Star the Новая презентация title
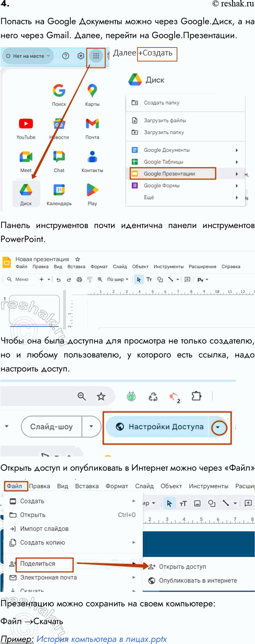 [78, 259]
